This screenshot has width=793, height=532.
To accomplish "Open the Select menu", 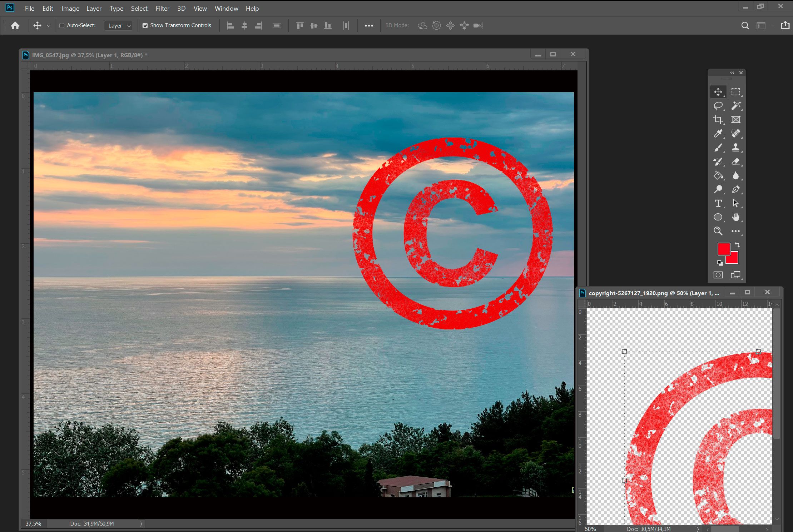I will pyautogui.click(x=139, y=8).
